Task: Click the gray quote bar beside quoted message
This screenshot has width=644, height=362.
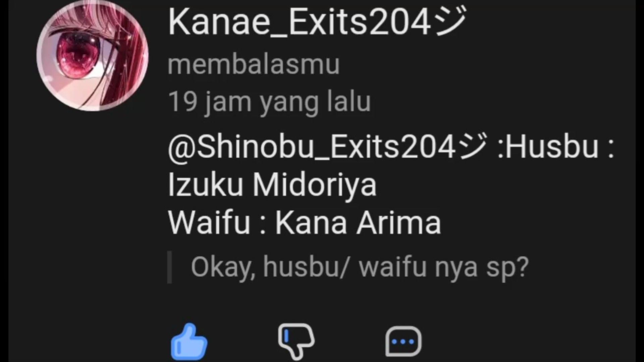Action: pos(170,267)
